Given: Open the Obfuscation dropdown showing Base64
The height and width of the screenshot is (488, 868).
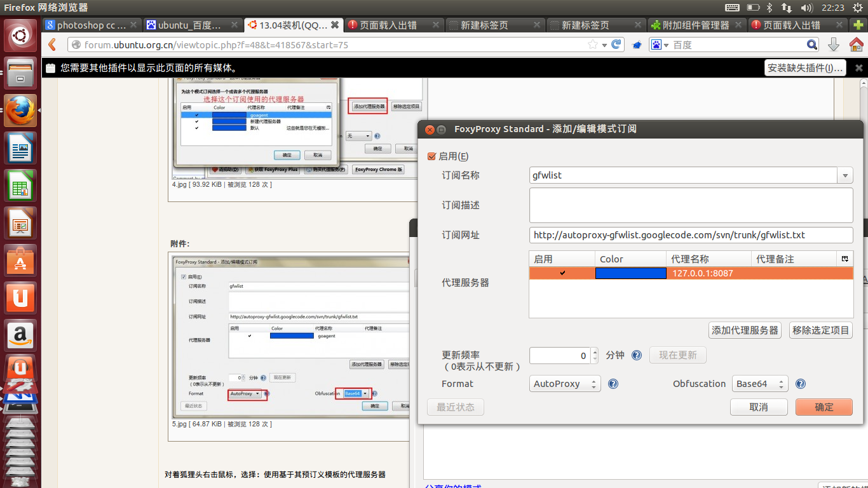Looking at the screenshot, I should (760, 384).
